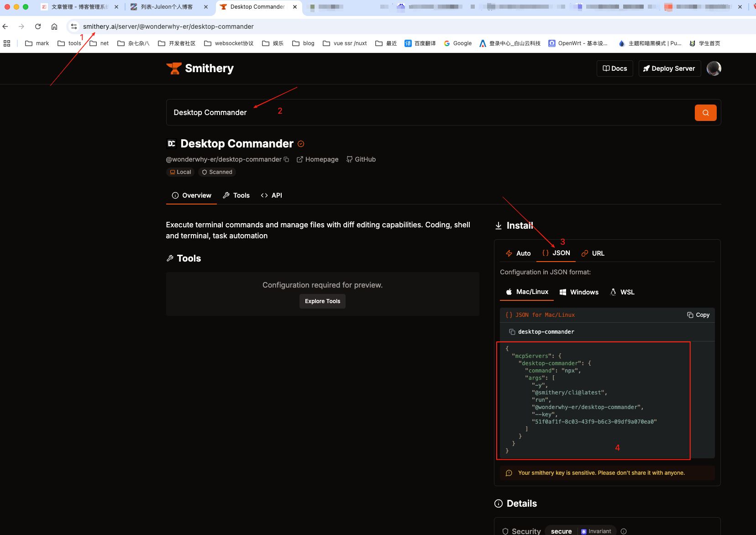Click the Scanned tag
This screenshot has height=535, width=756.
(217, 172)
